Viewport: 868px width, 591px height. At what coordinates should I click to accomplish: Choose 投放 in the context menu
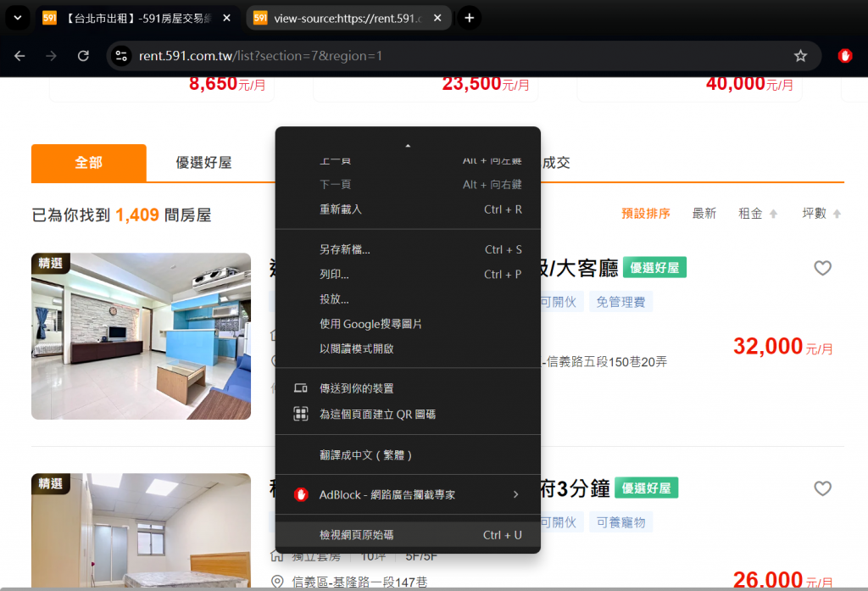(x=408, y=299)
